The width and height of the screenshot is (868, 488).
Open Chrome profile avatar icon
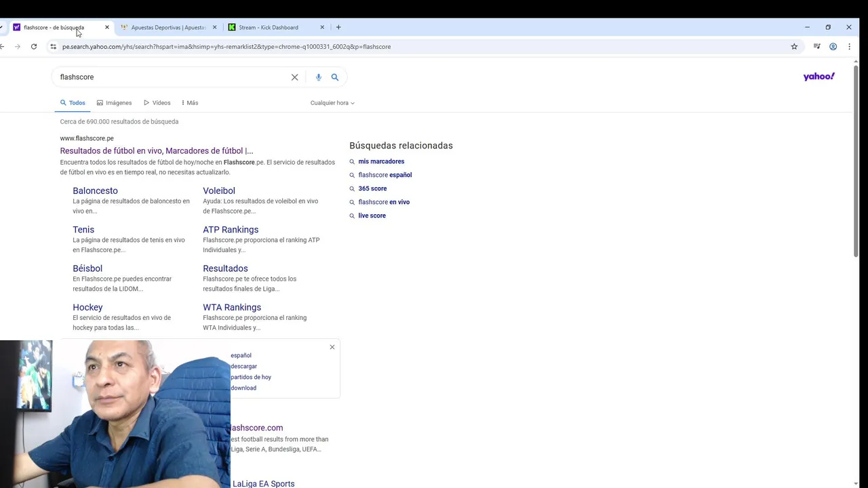click(x=833, y=47)
